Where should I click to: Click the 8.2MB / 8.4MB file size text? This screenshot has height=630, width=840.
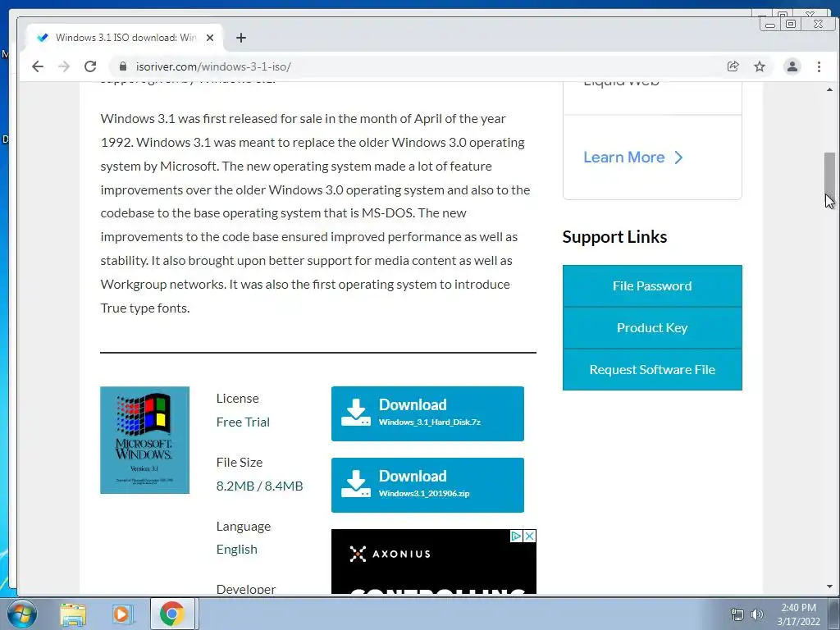tap(259, 486)
